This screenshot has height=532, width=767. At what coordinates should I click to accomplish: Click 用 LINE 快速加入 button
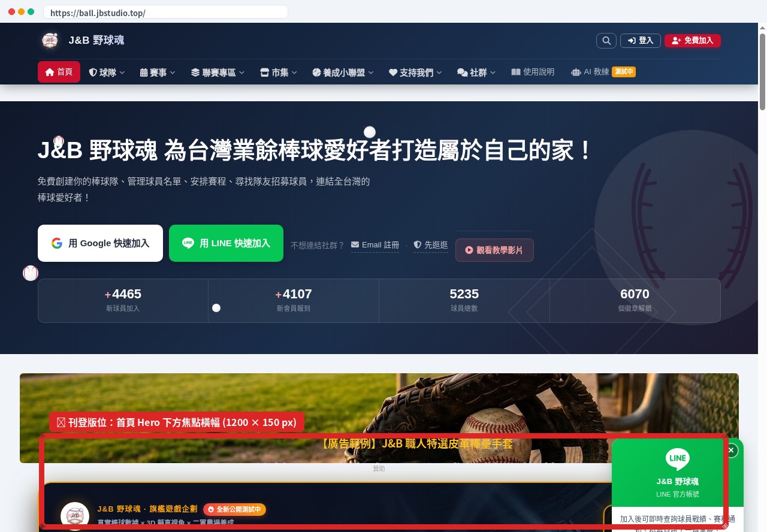226,243
